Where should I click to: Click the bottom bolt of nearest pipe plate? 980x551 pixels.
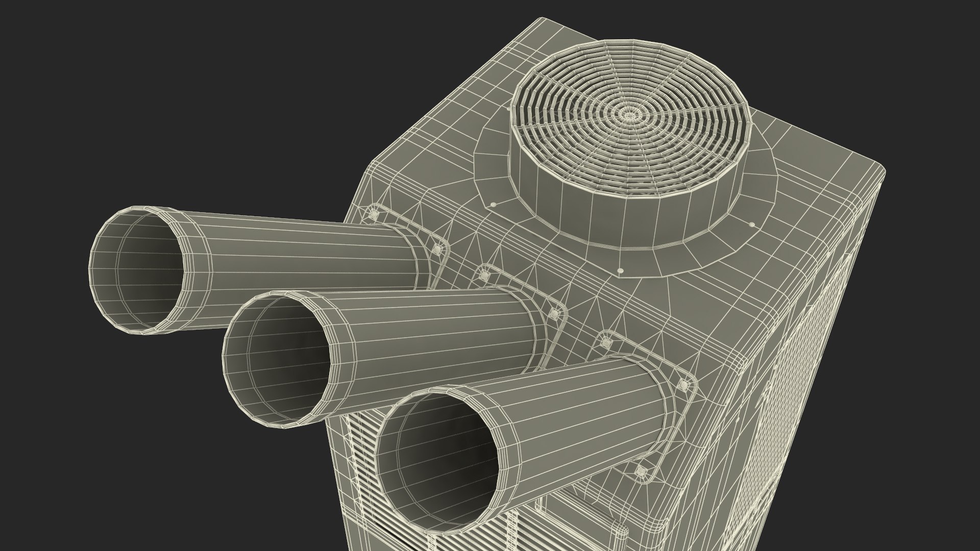(641, 470)
